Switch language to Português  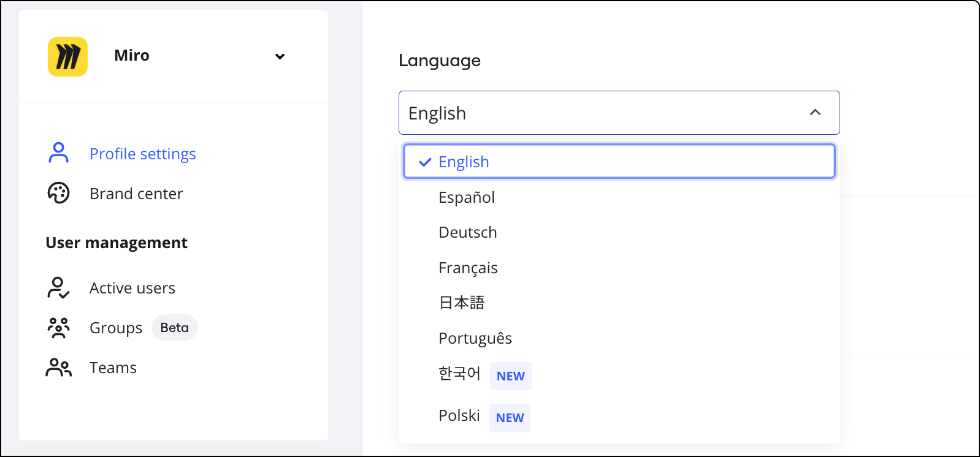click(475, 338)
